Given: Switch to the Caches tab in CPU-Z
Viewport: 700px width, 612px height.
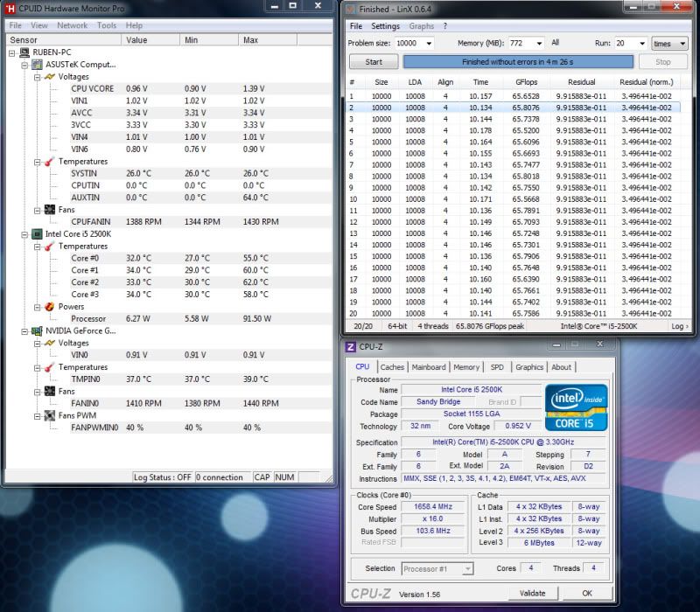Looking at the screenshot, I should pos(392,367).
